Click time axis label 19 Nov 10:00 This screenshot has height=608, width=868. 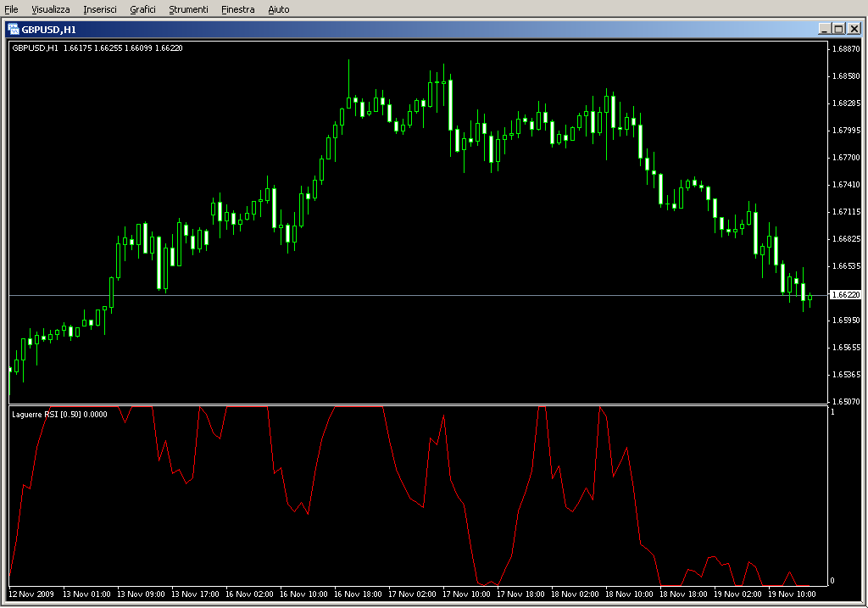792,594
